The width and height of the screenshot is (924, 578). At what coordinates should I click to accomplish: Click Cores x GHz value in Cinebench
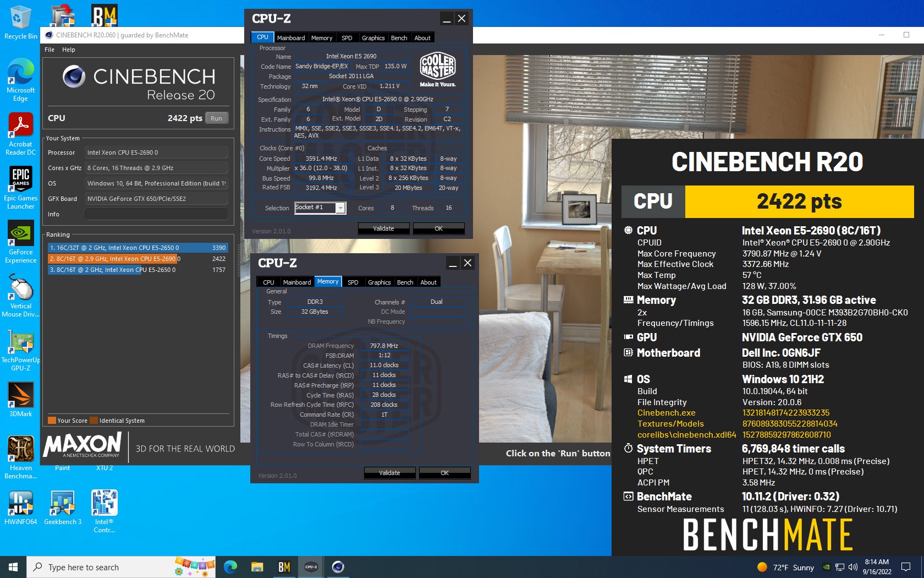tap(156, 168)
